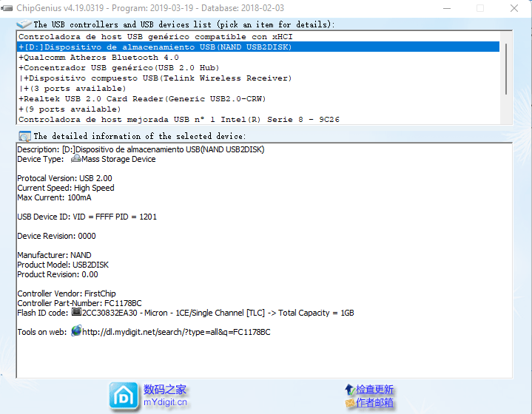Open the 检查更新 check update link
The width and height of the screenshot is (532, 414).
click(374, 390)
